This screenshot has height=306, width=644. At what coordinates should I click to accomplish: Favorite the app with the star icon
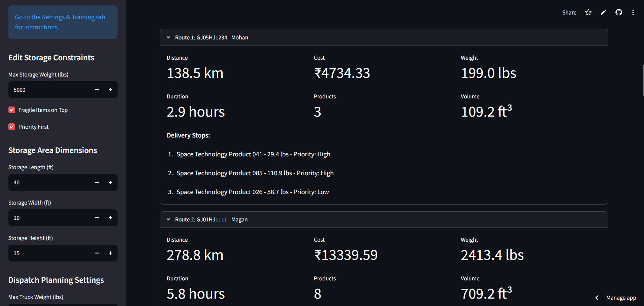[x=588, y=12]
